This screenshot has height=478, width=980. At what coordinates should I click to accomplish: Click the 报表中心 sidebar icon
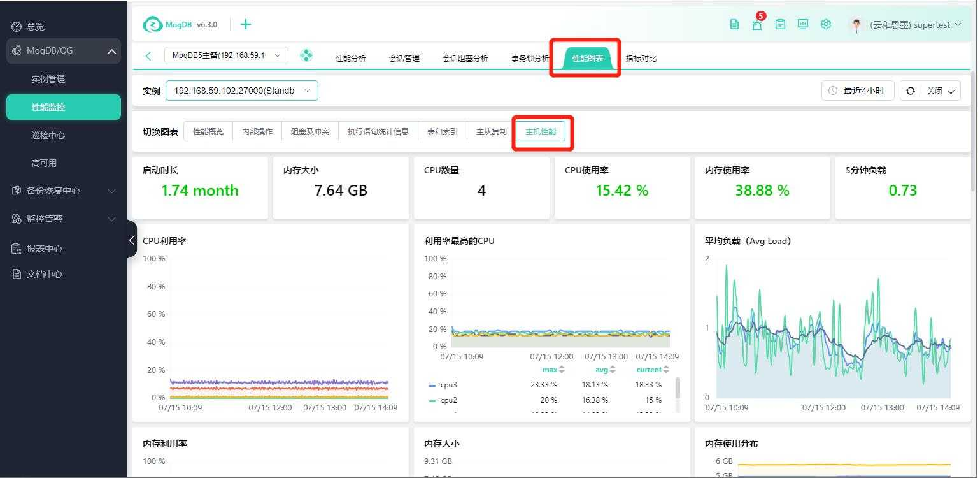(17, 249)
